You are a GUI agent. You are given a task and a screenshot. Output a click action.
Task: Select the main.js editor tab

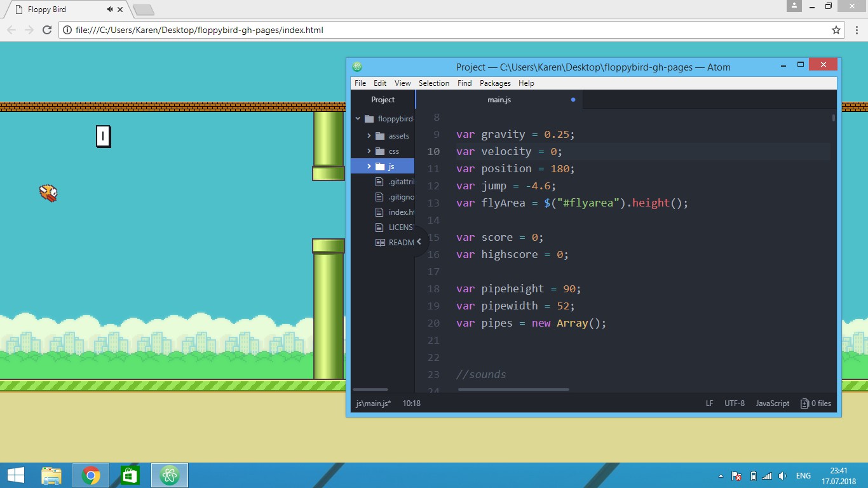click(x=499, y=100)
